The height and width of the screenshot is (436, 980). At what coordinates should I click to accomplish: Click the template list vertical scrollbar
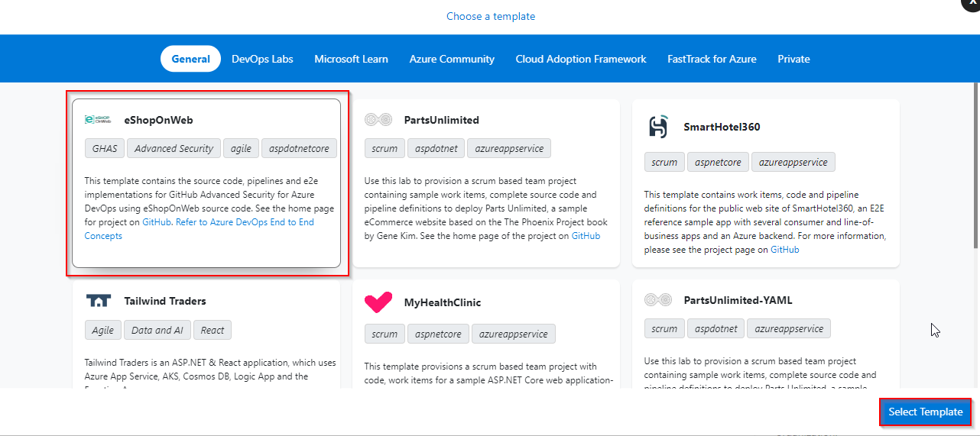pos(975,166)
